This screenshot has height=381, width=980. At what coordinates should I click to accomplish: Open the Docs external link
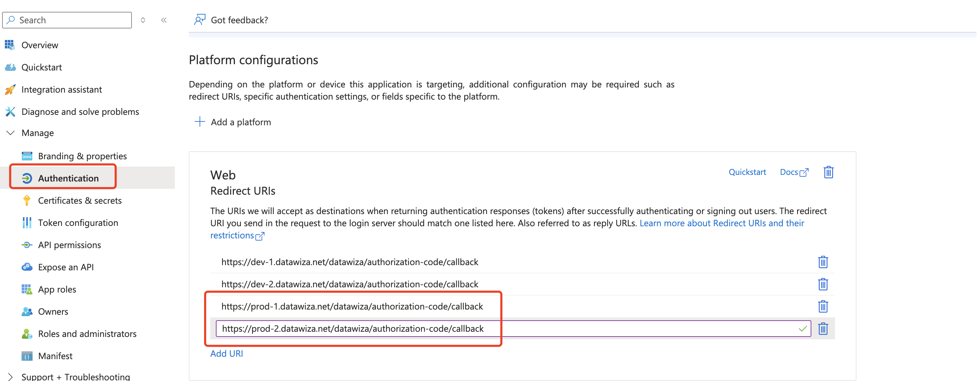(794, 172)
